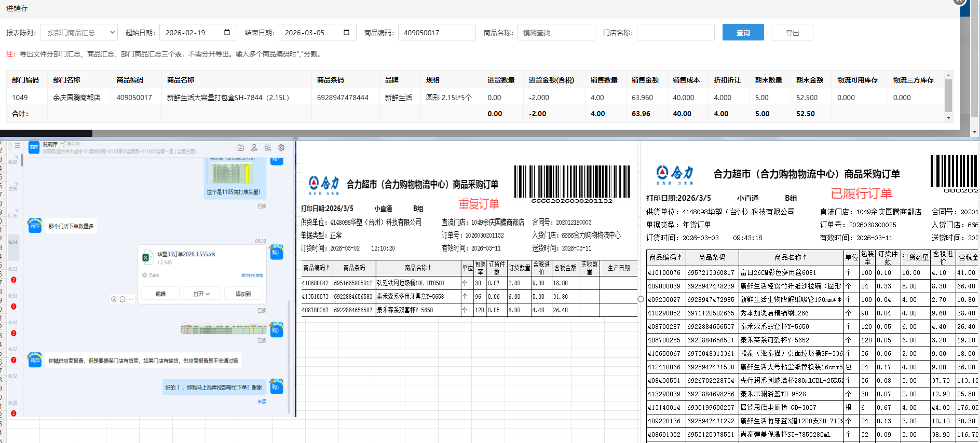Open chat settings gear icon

[281, 148]
